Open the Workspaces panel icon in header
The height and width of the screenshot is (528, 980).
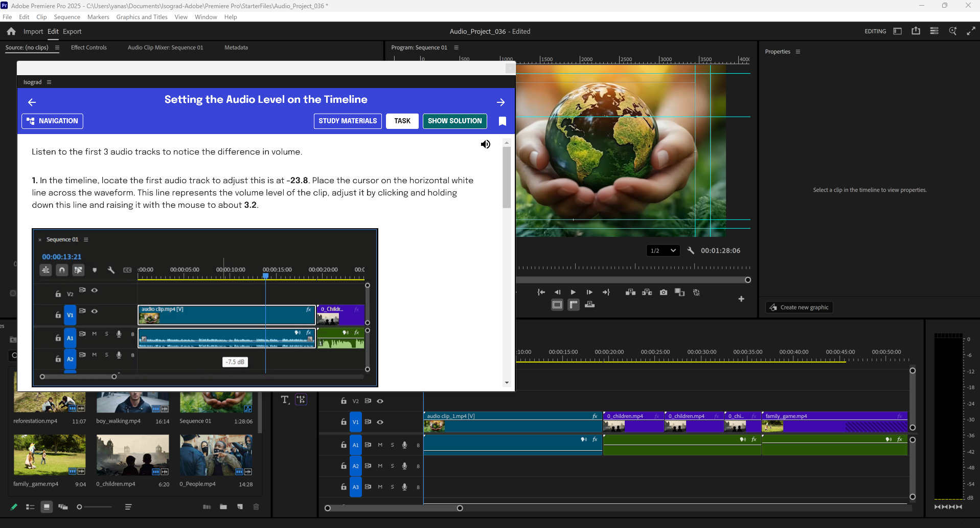point(897,31)
